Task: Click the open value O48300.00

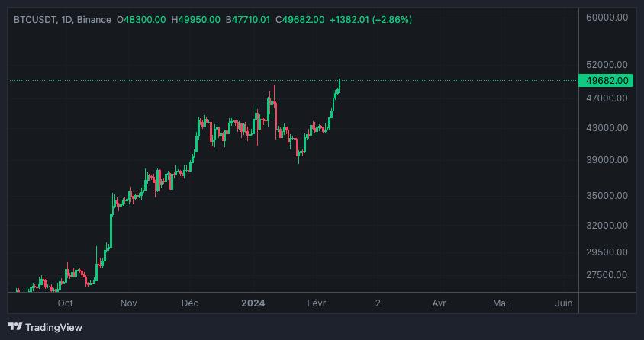Action: click(141, 20)
